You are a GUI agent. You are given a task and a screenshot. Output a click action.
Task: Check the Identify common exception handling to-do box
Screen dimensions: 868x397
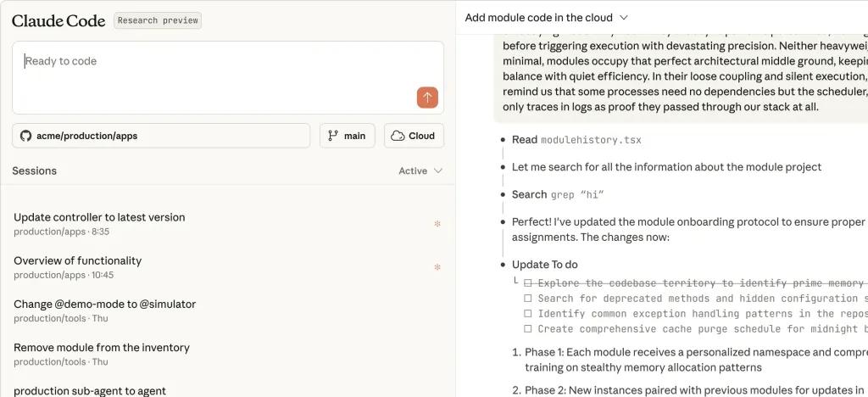pos(528,313)
